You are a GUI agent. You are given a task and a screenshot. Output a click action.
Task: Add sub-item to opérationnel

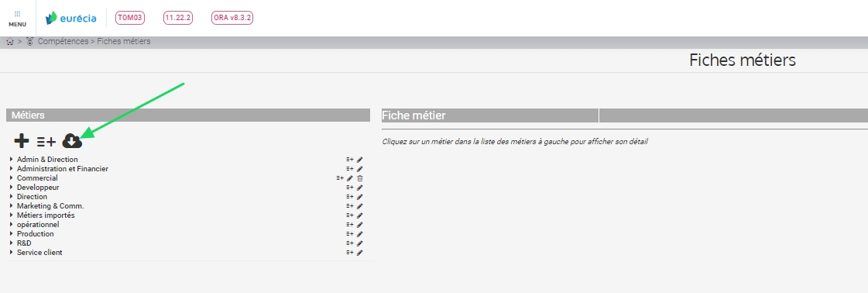click(x=350, y=225)
